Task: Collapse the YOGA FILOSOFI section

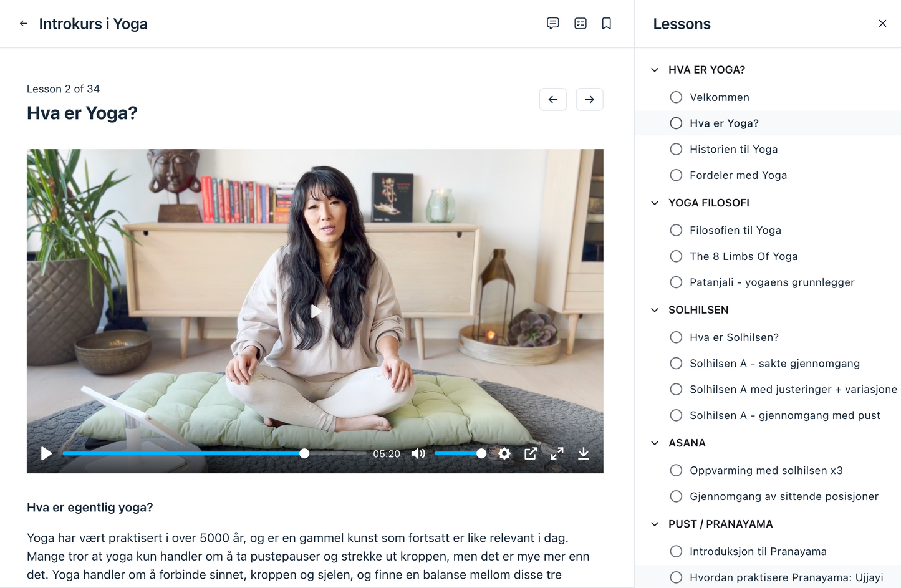Action: pyautogui.click(x=655, y=203)
